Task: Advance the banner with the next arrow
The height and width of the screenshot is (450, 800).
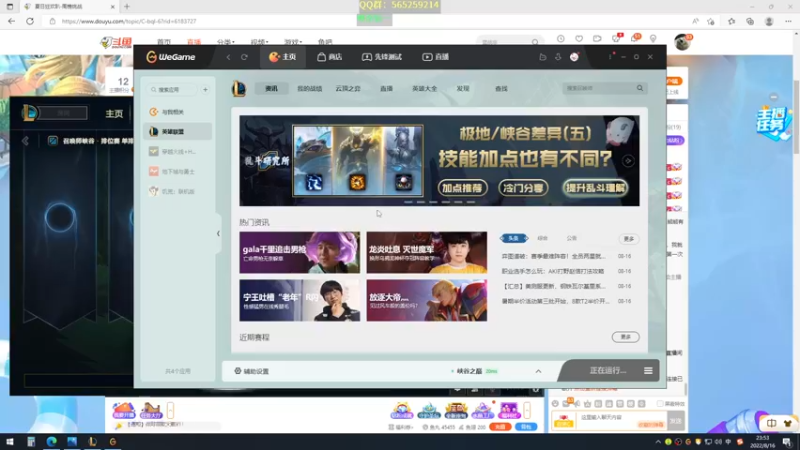Action: click(628, 161)
